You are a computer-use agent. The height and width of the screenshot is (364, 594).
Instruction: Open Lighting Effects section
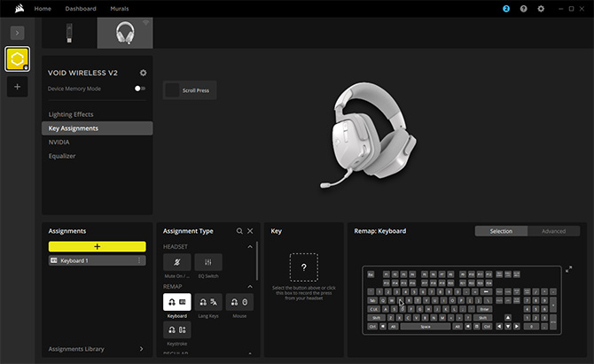tap(71, 114)
